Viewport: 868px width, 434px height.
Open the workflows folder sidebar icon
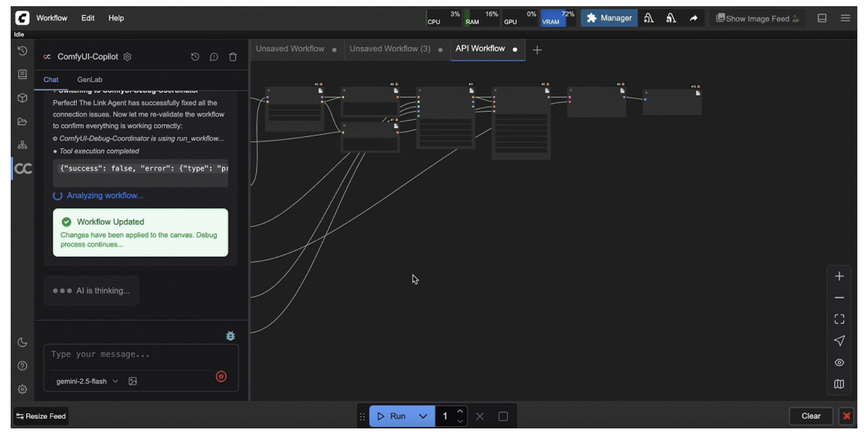click(x=22, y=122)
